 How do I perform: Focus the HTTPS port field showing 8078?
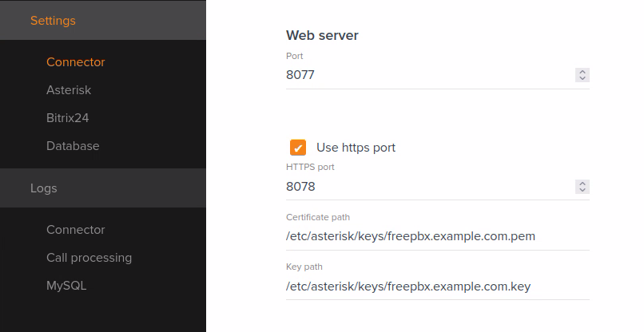[423, 187]
